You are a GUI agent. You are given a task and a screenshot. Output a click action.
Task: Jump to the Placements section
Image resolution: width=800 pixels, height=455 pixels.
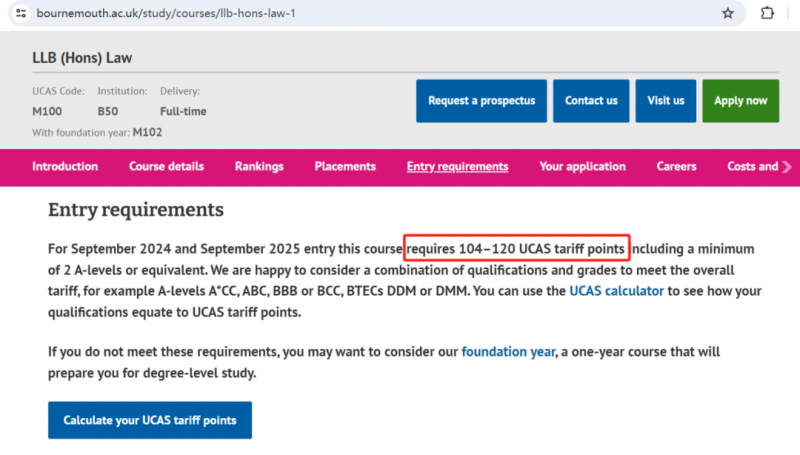pos(345,167)
